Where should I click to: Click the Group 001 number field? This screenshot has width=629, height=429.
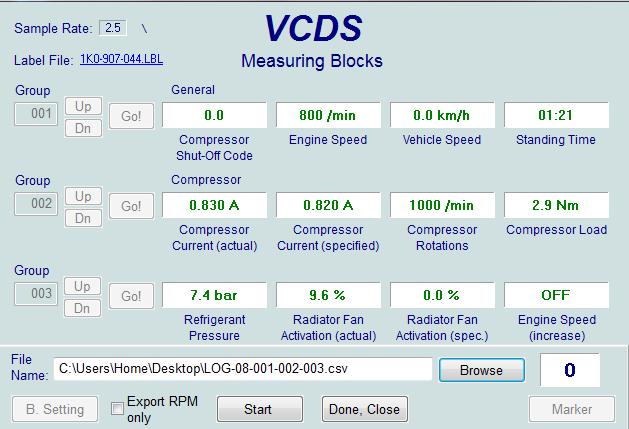tap(36, 114)
